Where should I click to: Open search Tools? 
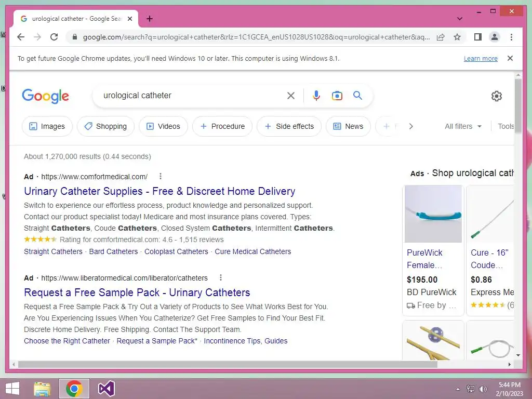506,126
